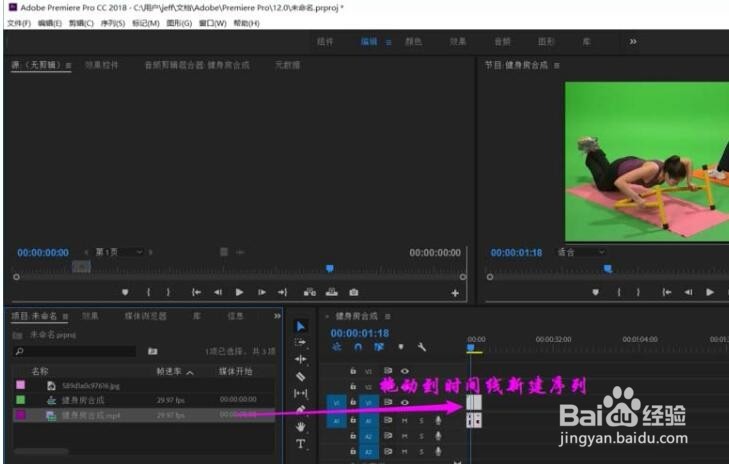Select the Selection arrow tool
This screenshot has height=464, width=729.
pos(301,326)
